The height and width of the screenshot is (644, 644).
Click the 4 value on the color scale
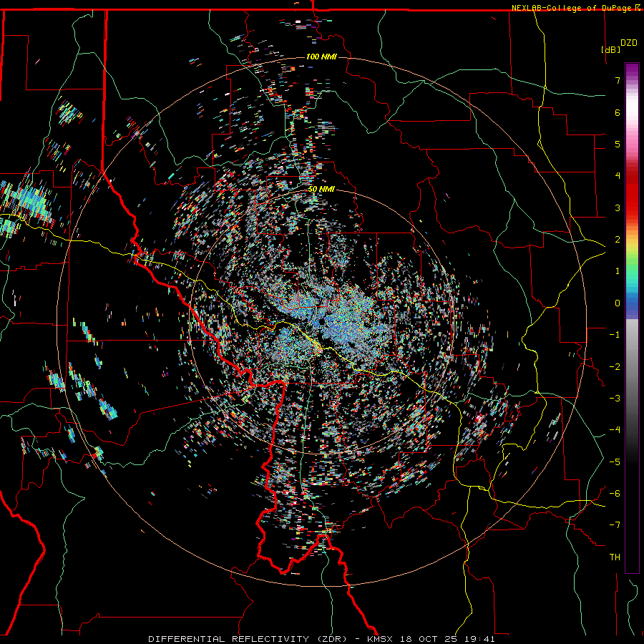[x=618, y=176]
